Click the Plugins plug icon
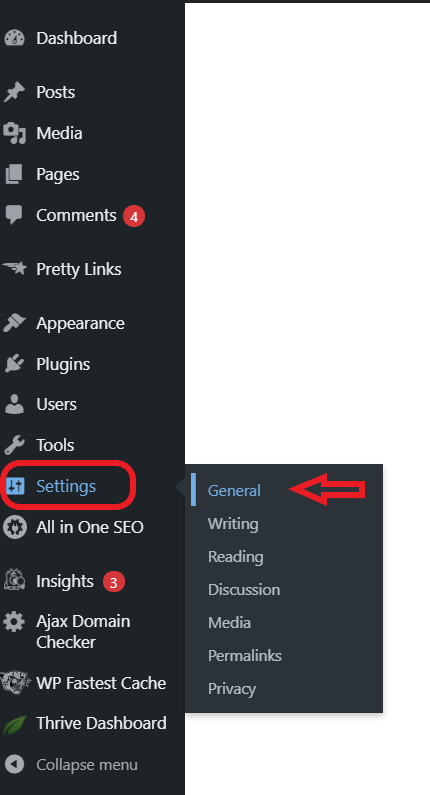The height and width of the screenshot is (795, 430). pyautogui.click(x=14, y=364)
